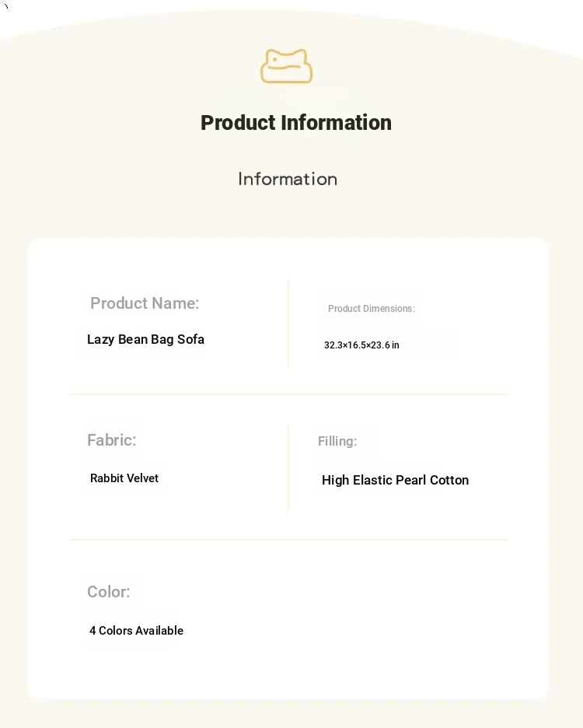Click the Rabbit Velvet text

tap(124, 478)
